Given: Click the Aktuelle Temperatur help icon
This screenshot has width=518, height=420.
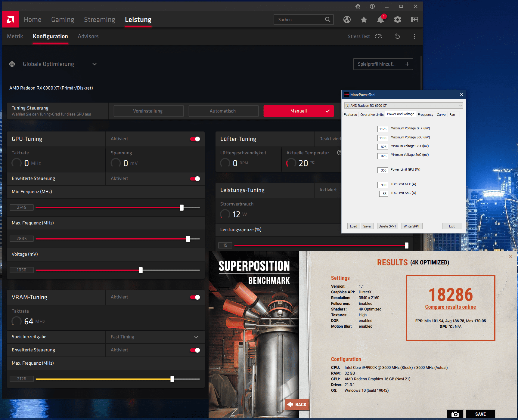Looking at the screenshot, I should (339, 153).
